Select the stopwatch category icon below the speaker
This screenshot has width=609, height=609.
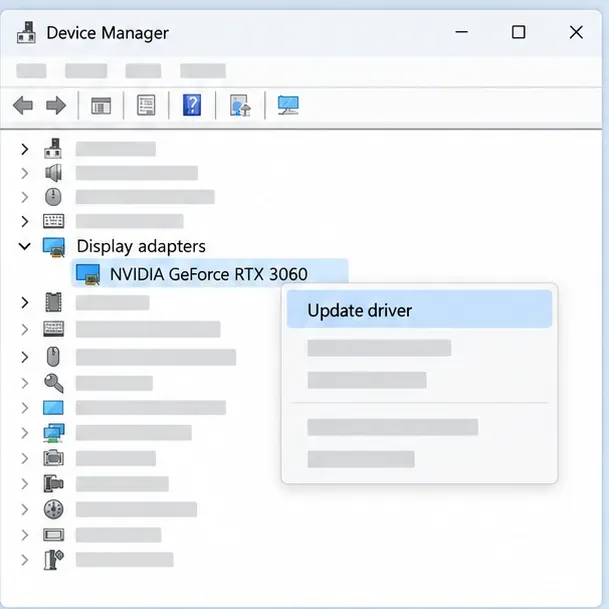click(x=53, y=197)
